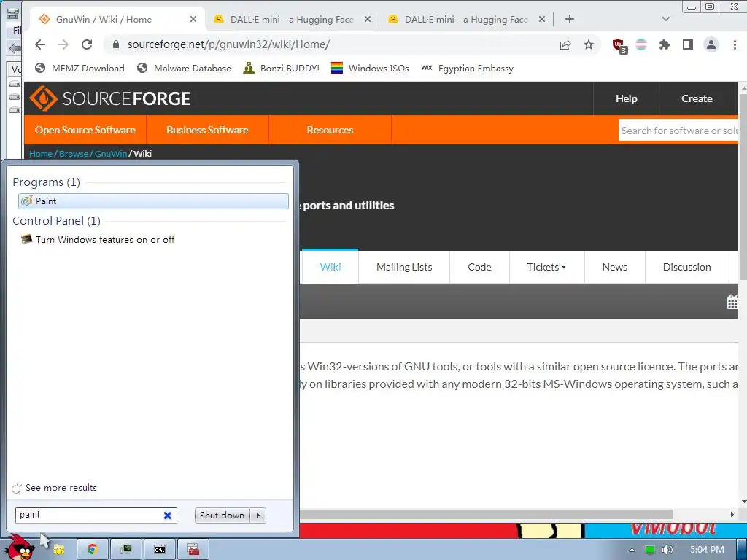Image resolution: width=747 pixels, height=560 pixels.
Task: Click the horizontal page scrollbar
Action: click(x=486, y=514)
